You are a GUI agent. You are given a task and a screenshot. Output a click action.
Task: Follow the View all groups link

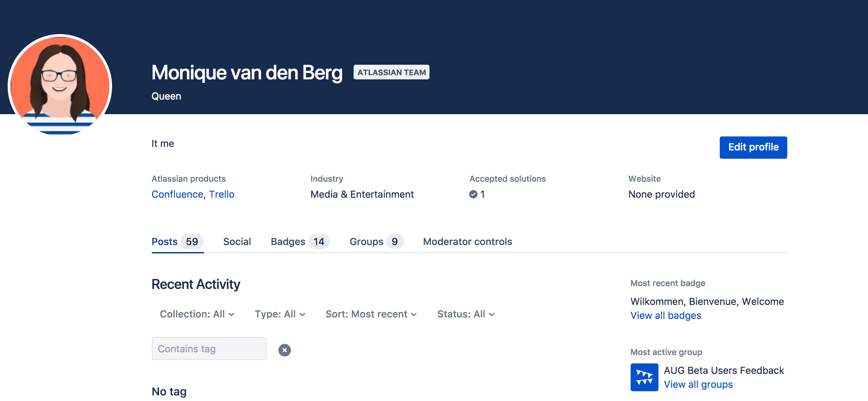698,384
